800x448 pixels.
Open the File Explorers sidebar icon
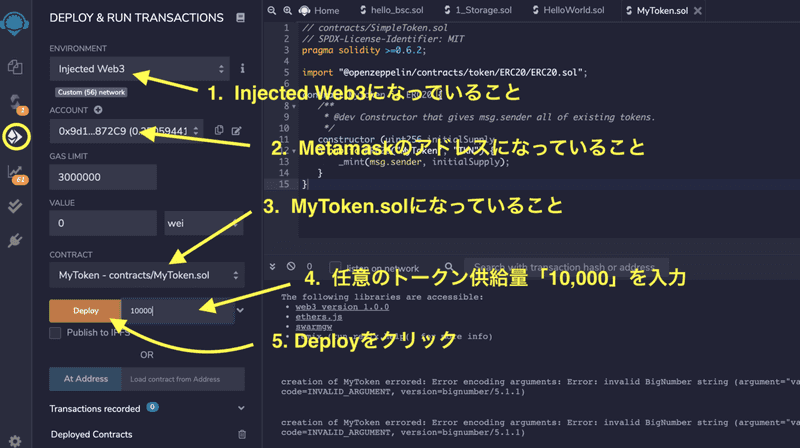15,67
